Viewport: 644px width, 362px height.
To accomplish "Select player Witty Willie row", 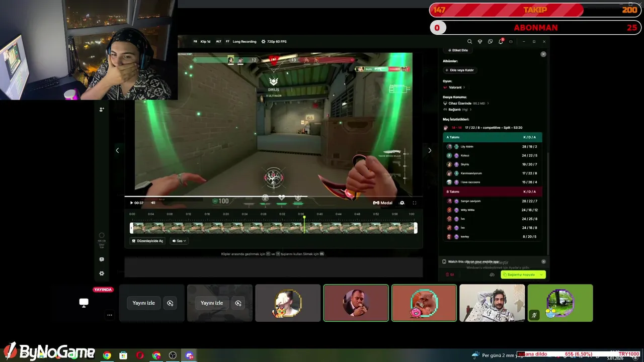I will pos(493,210).
